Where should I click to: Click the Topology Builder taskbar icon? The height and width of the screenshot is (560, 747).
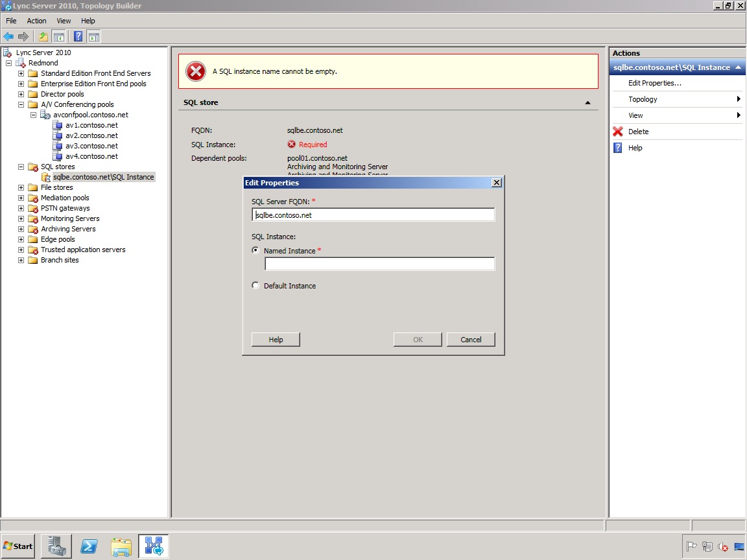[154, 546]
